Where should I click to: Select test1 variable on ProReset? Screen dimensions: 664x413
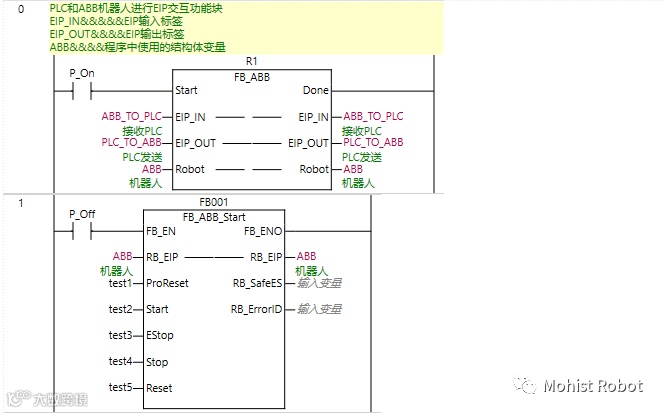120,283
